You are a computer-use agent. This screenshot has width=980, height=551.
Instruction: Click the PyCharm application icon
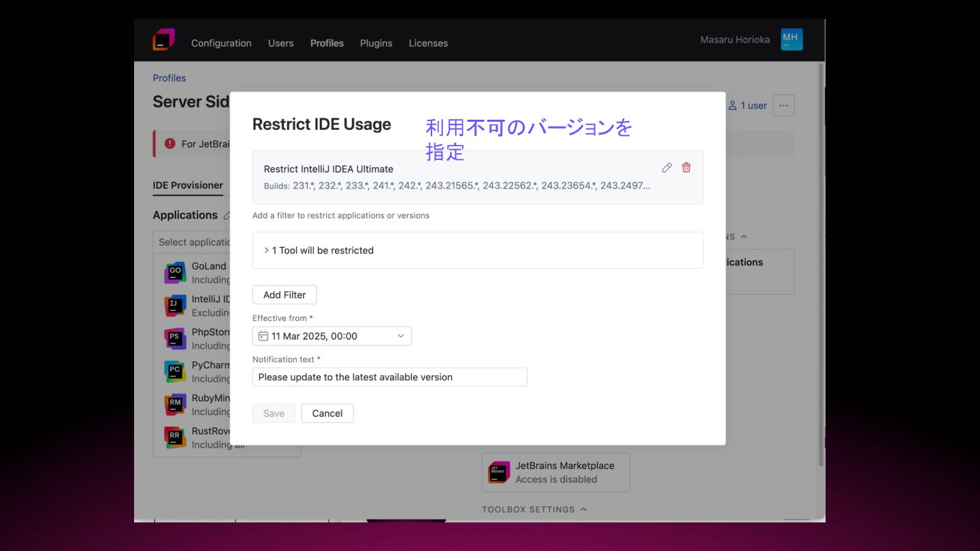tap(175, 371)
